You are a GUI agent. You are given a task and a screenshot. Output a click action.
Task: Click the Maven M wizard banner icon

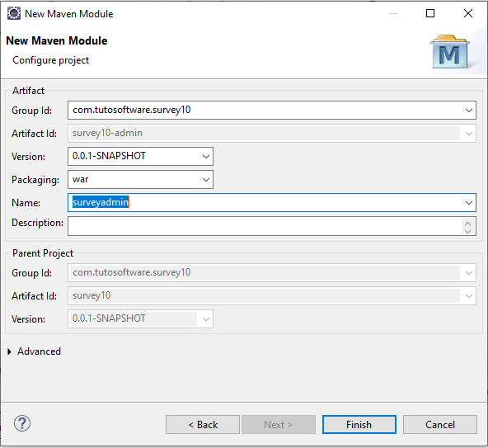tap(450, 52)
